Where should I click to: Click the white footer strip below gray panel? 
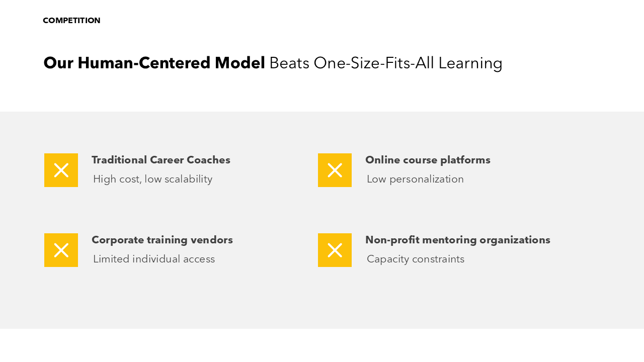coord(322,345)
